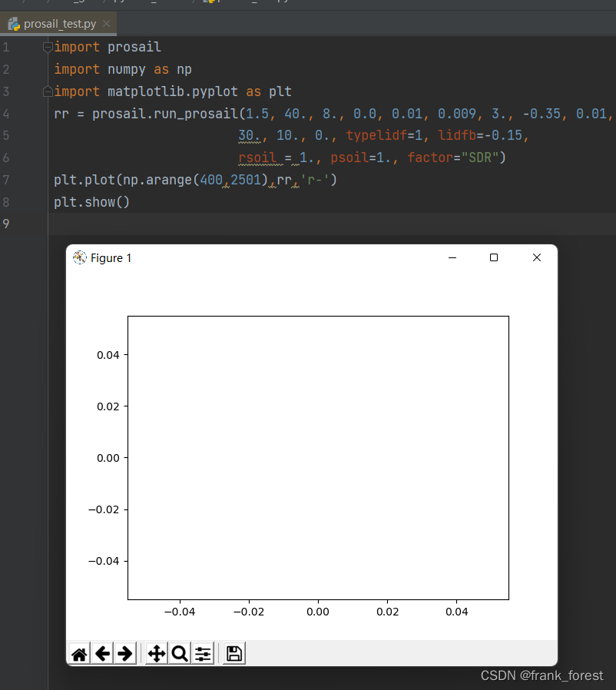
Task: Save the figure using the floppy disk icon
Action: click(x=233, y=653)
